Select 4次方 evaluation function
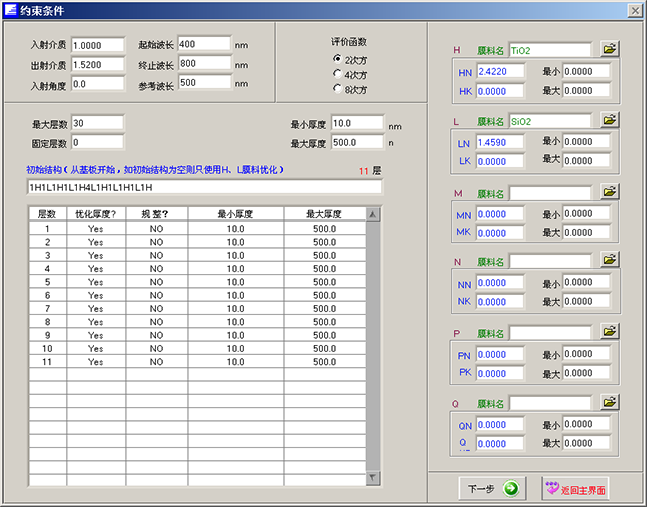647x507 pixels. tap(349, 75)
